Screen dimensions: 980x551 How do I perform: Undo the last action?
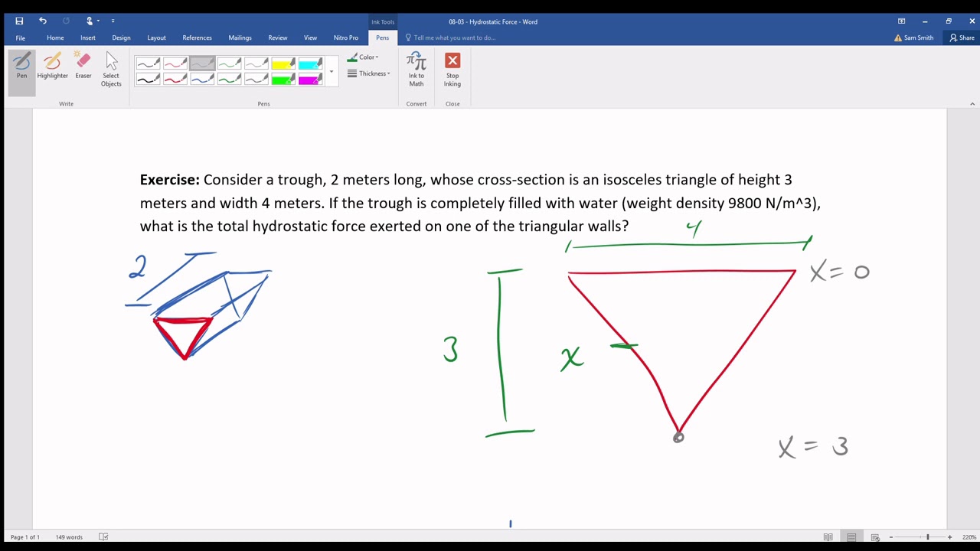pos(43,21)
